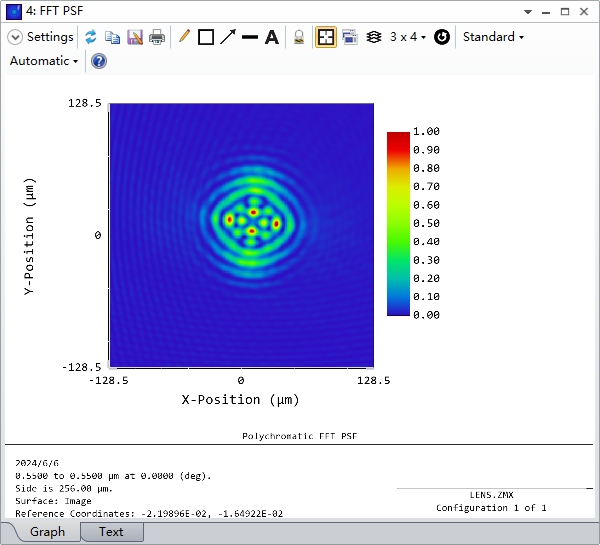Toggle the window lock icon
The width and height of the screenshot is (600, 545).
(299, 38)
